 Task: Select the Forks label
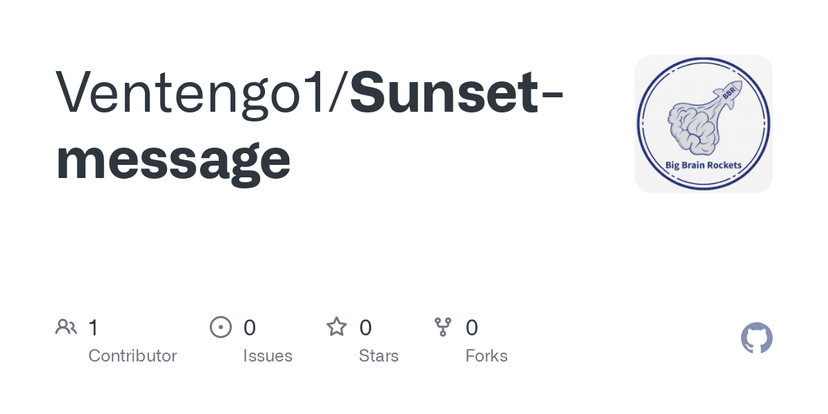(x=486, y=356)
